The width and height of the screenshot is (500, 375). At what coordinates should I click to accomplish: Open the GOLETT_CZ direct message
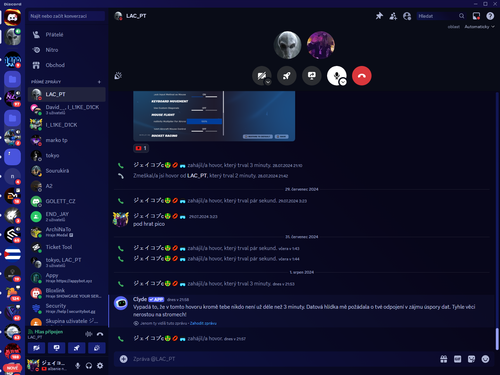67,201
